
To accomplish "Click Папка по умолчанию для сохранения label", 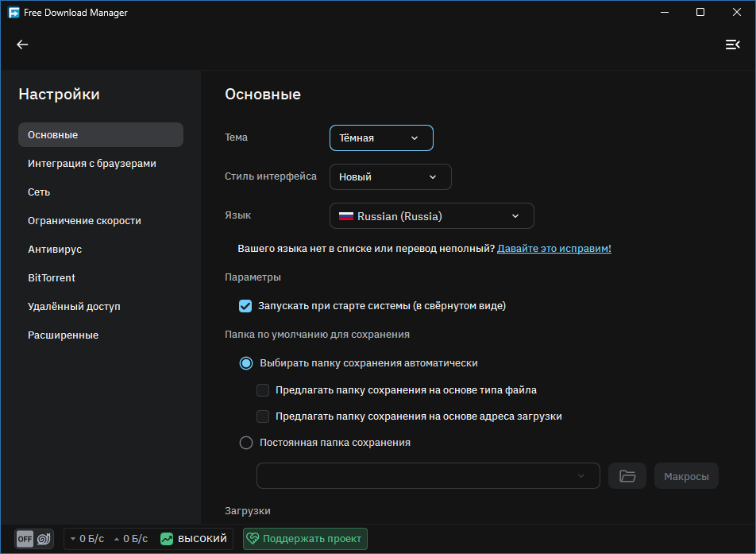I will pyautogui.click(x=318, y=335).
